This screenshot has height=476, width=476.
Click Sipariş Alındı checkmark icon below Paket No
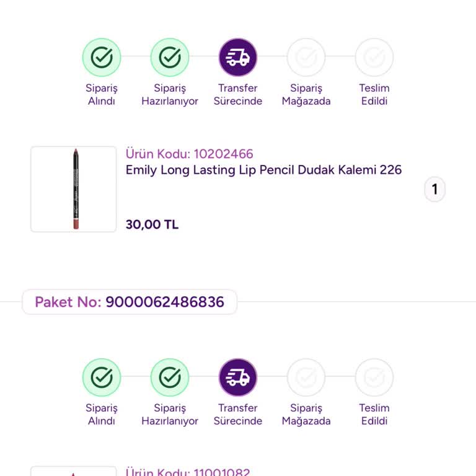click(x=101, y=377)
